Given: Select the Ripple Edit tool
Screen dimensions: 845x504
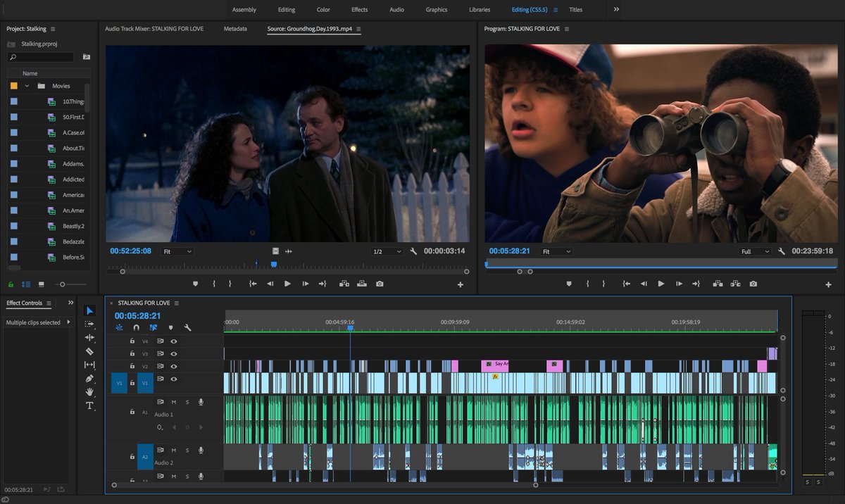Looking at the screenshot, I should click(x=89, y=337).
